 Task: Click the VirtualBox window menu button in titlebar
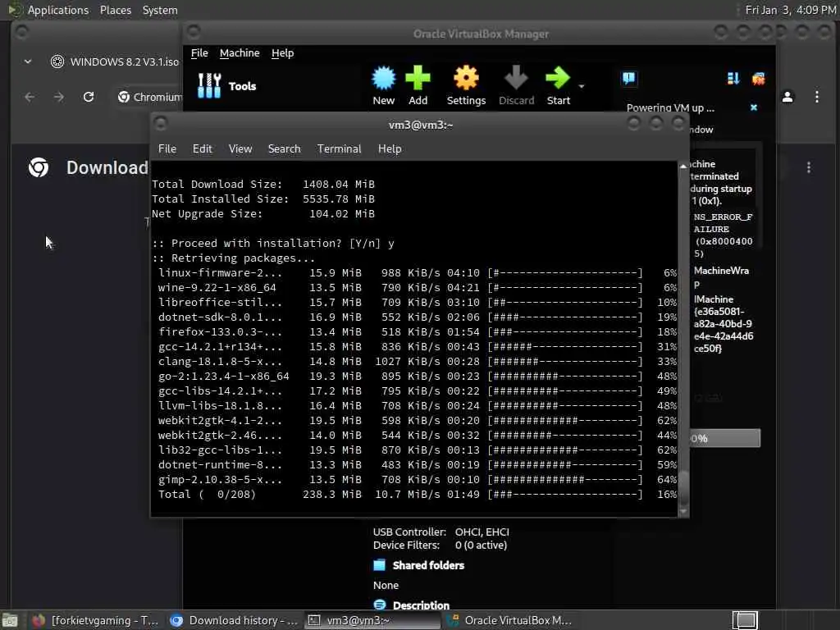point(194,32)
